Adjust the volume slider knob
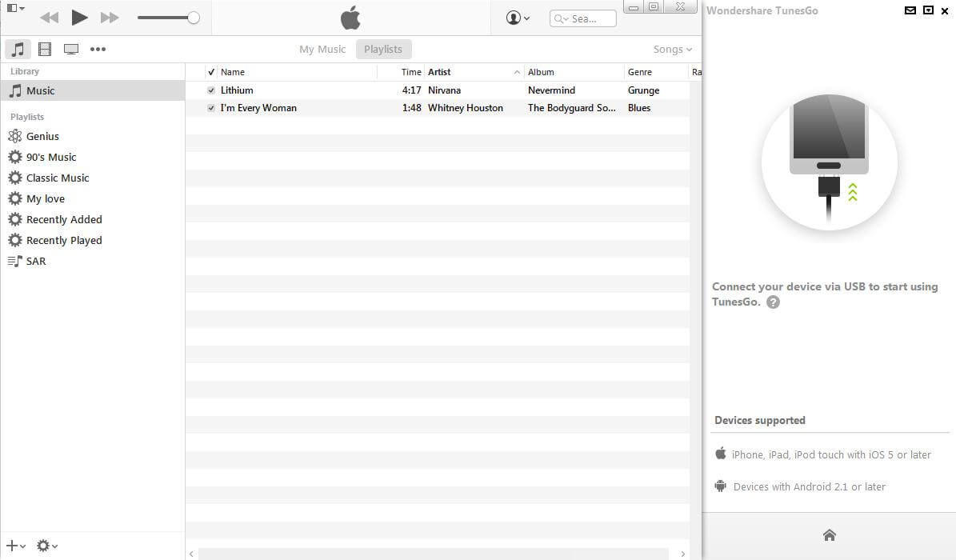This screenshot has height=560, width=956. click(x=194, y=18)
